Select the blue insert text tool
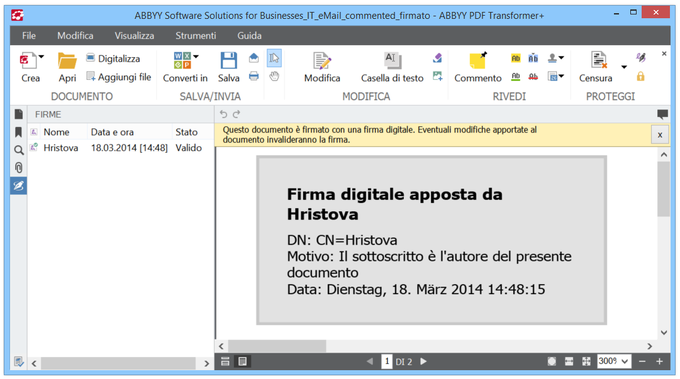The height and width of the screenshot is (379, 680). [x=533, y=58]
